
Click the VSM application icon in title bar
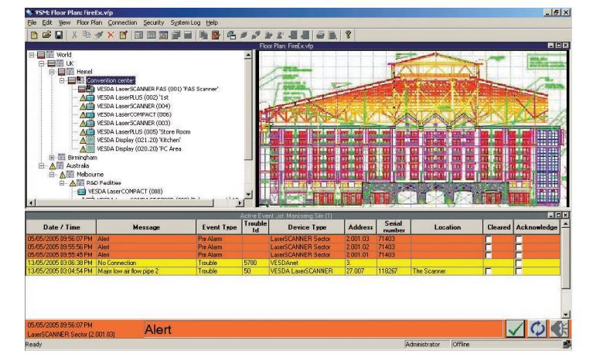(29, 12)
